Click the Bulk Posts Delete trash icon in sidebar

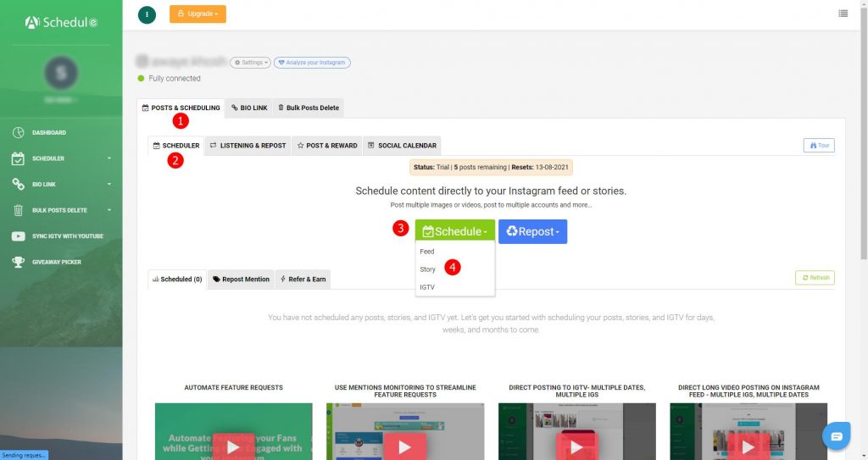18,210
